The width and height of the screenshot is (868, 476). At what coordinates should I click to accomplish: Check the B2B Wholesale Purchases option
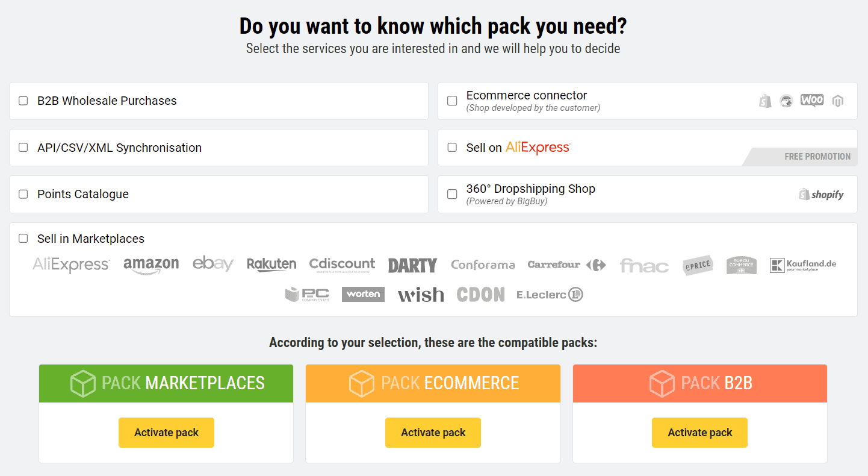click(x=23, y=101)
